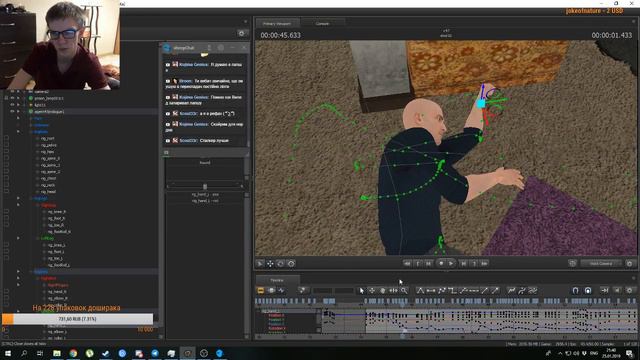The height and width of the screenshot is (360, 640).
Task: Select the graph editor arrow select tool
Action: 361,290
